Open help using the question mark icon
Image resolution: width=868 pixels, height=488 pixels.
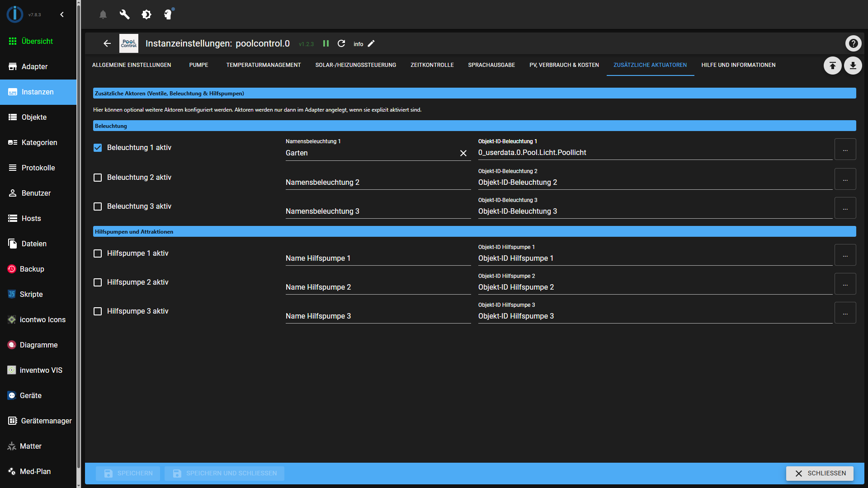[853, 43]
